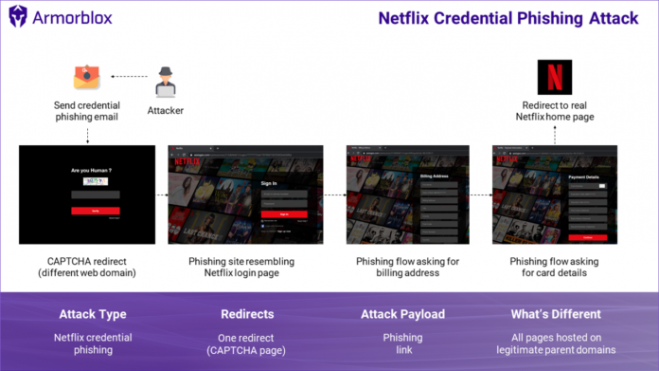Open the card details phishing screenshot
This screenshot has height=371, width=659.
pos(555,195)
